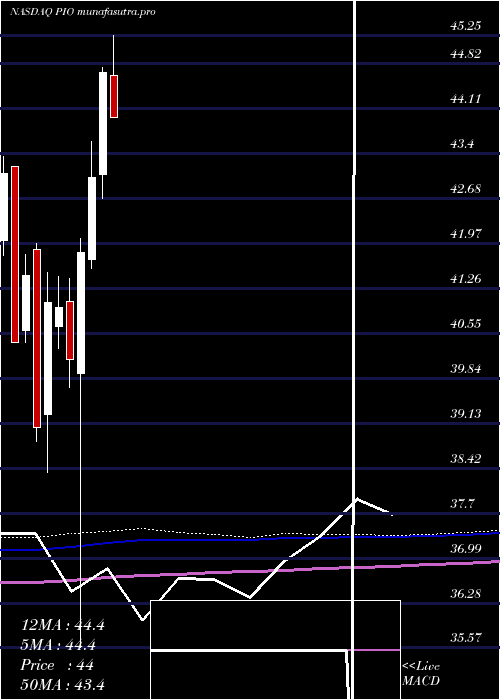
Task: Click the NASDAQ PIO munafasutra.pro title
Action: [83, 12]
